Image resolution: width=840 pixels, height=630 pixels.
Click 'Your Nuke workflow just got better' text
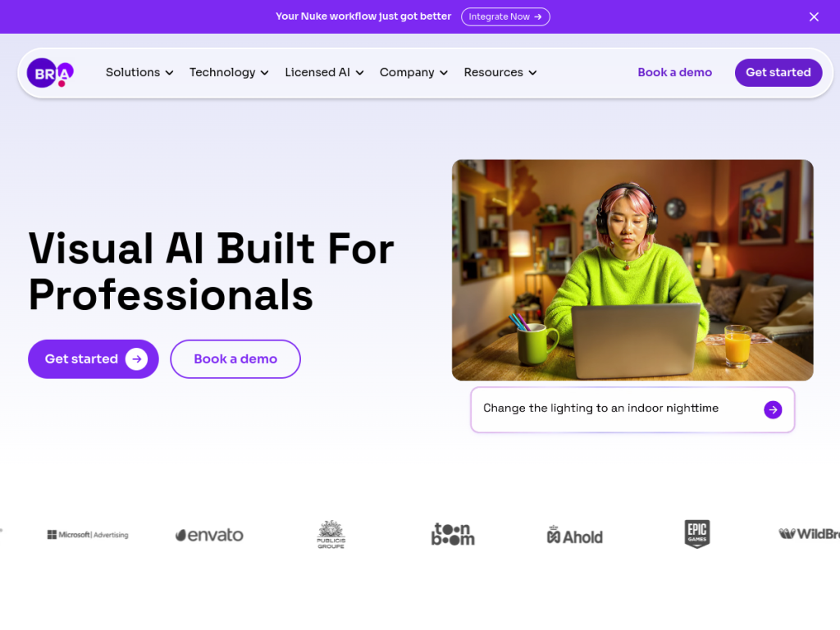(x=363, y=16)
